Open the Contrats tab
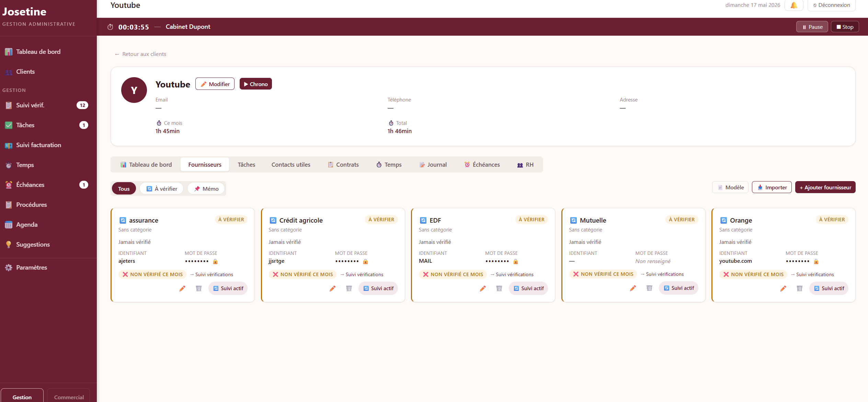Screen dimensions: 868x402 point(343,165)
